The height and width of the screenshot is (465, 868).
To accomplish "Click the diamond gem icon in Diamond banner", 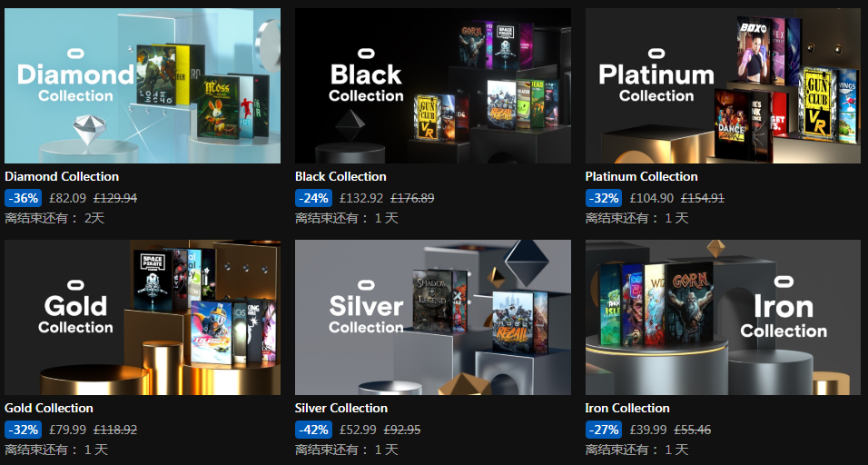I will [89, 130].
